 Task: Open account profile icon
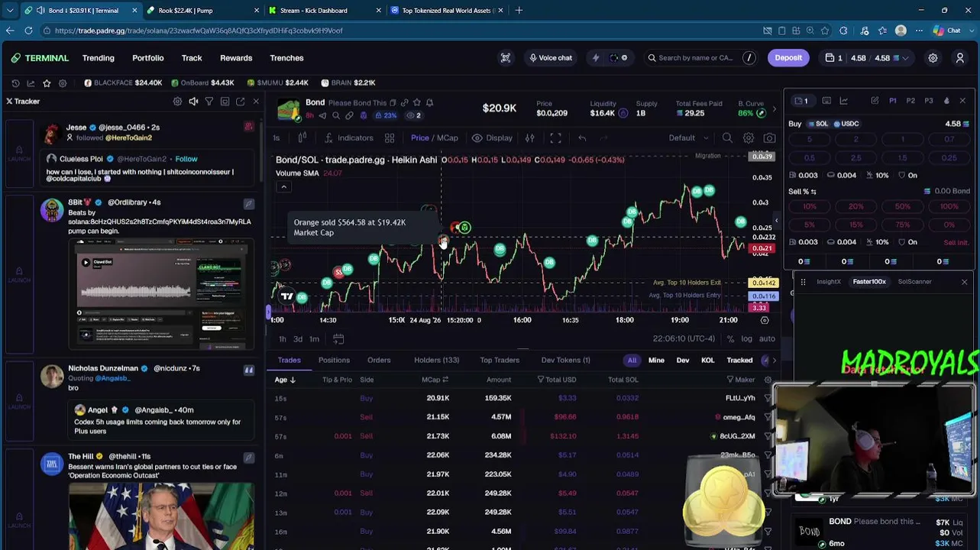[x=960, y=58]
